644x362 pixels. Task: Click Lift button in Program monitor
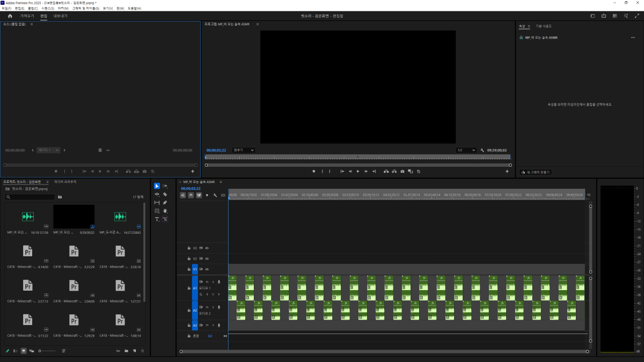[x=386, y=171]
